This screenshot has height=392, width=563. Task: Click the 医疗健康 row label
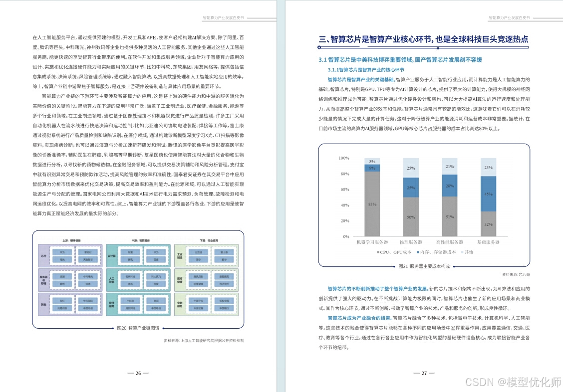point(180,280)
